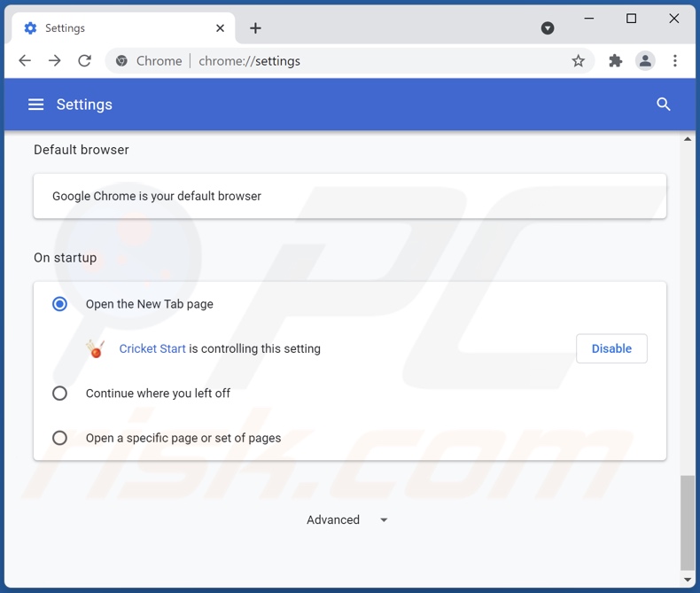Viewport: 700px width, 593px height.
Task: Go back to the previous page
Action: point(25,61)
